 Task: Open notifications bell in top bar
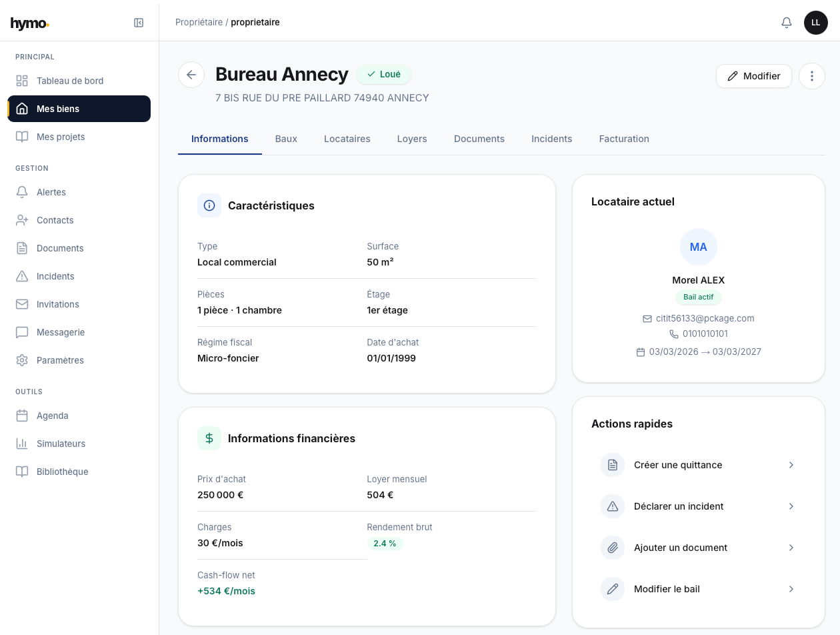click(x=787, y=23)
